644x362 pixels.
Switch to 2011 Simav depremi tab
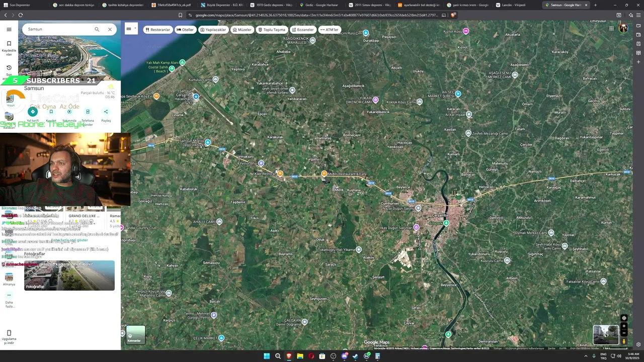point(371,5)
